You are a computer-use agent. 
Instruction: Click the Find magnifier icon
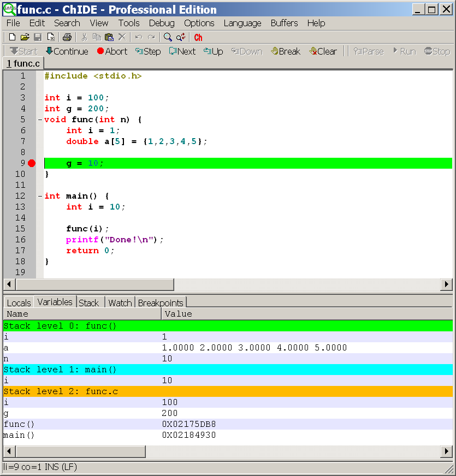(168, 37)
